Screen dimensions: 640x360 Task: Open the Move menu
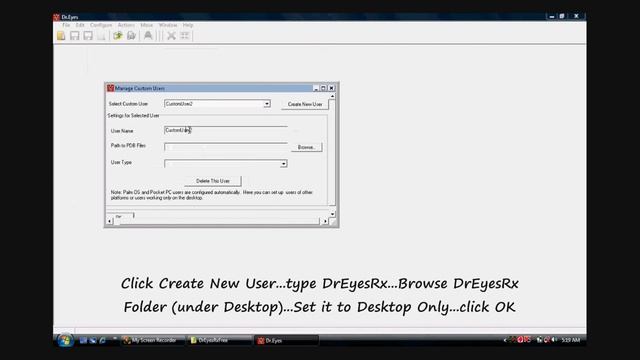147,25
